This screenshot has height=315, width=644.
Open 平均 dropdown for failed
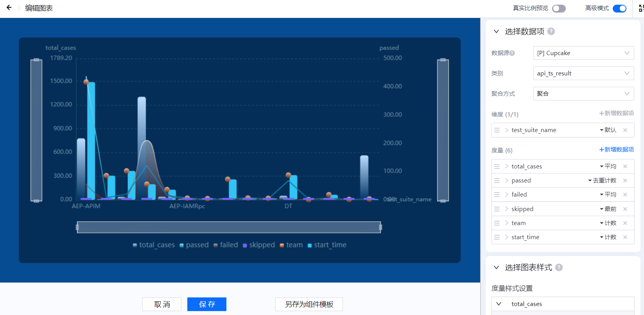pos(608,195)
